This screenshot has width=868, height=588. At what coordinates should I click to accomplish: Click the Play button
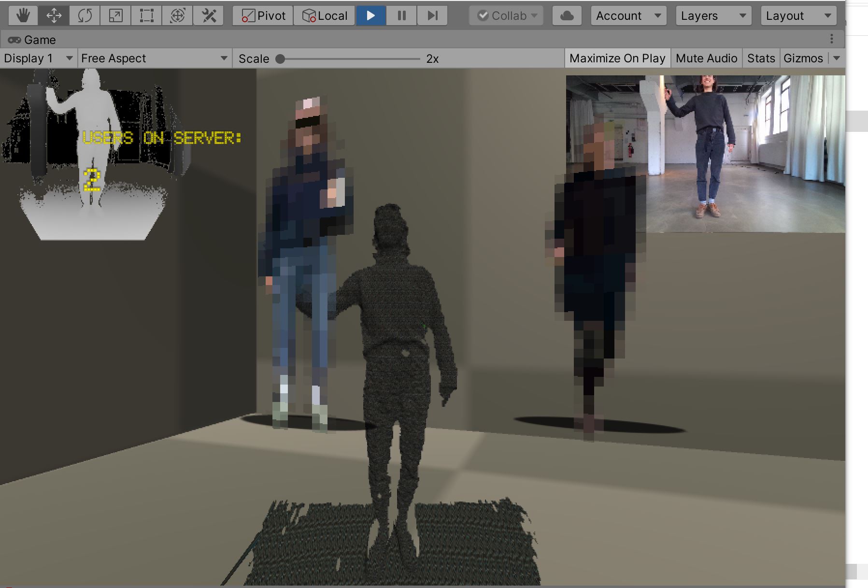point(371,16)
